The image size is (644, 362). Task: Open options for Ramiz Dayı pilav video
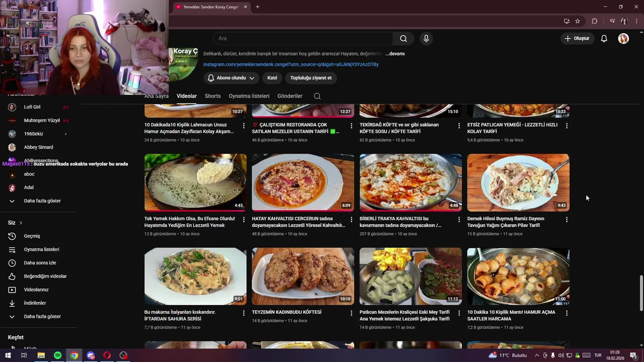click(567, 220)
